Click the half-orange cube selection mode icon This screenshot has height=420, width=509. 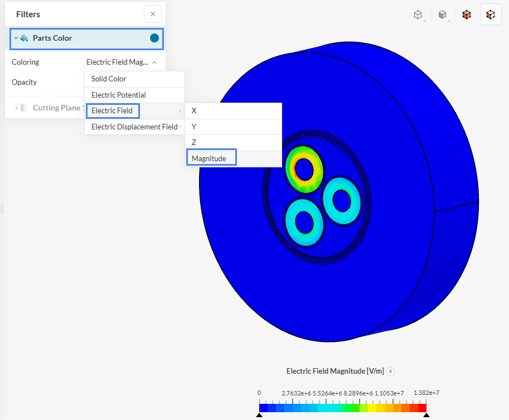pos(491,15)
